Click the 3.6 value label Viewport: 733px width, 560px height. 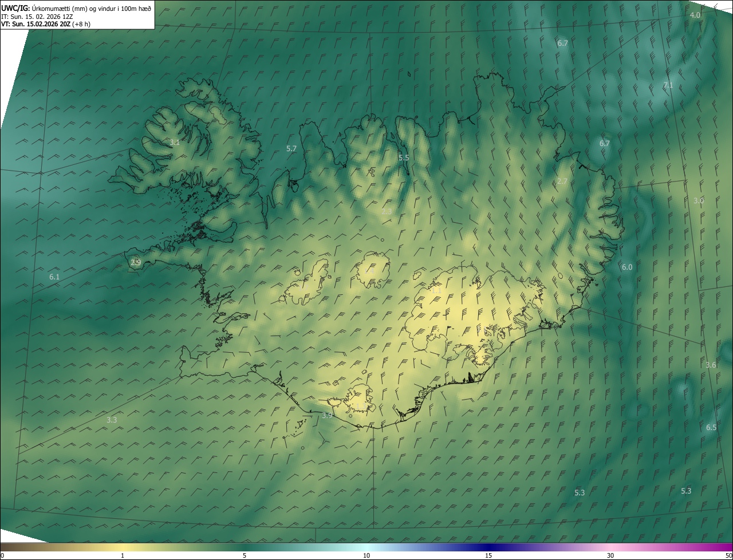(x=711, y=365)
